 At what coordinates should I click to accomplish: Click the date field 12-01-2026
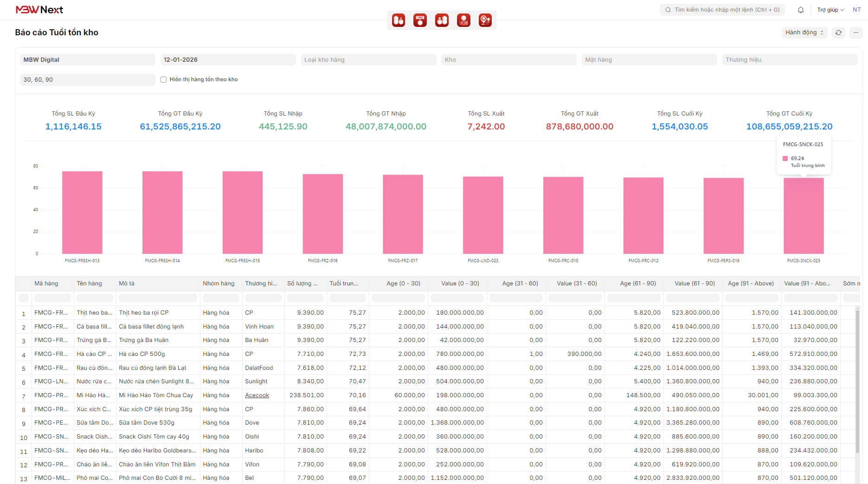pyautogui.click(x=228, y=60)
